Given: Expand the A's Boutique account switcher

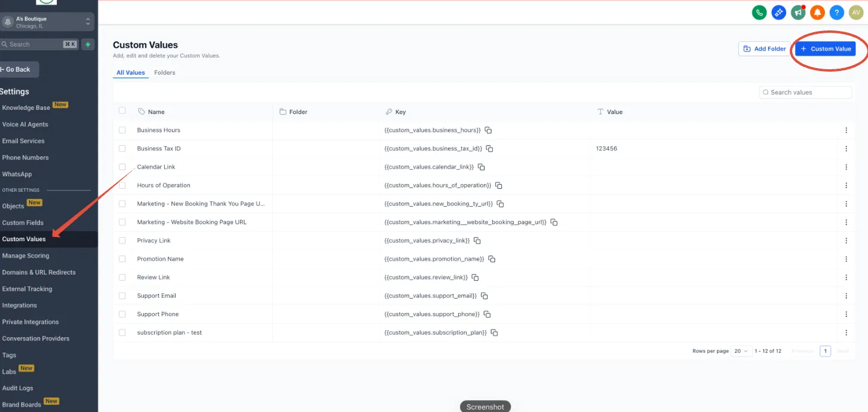Looking at the screenshot, I should (47, 21).
